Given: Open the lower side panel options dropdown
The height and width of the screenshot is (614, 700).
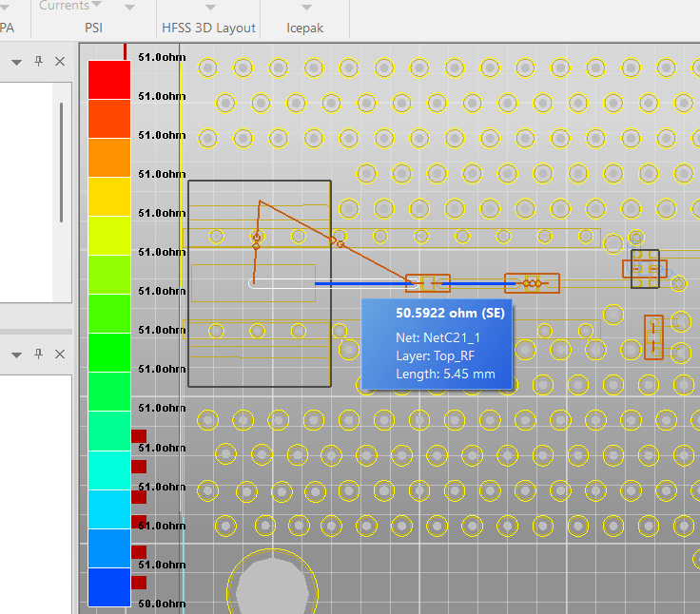Looking at the screenshot, I should coord(16,355).
